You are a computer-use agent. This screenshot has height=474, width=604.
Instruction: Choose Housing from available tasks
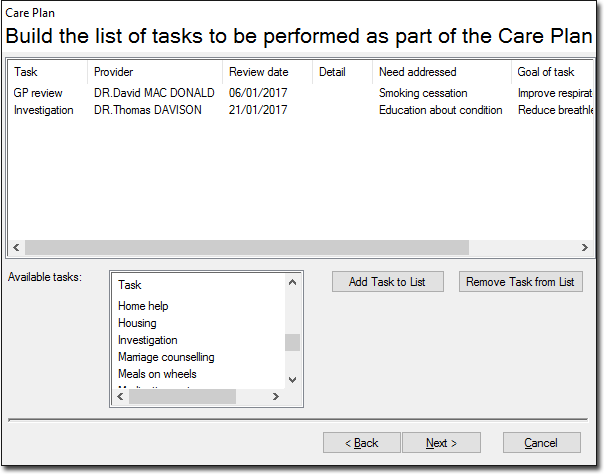(x=137, y=323)
